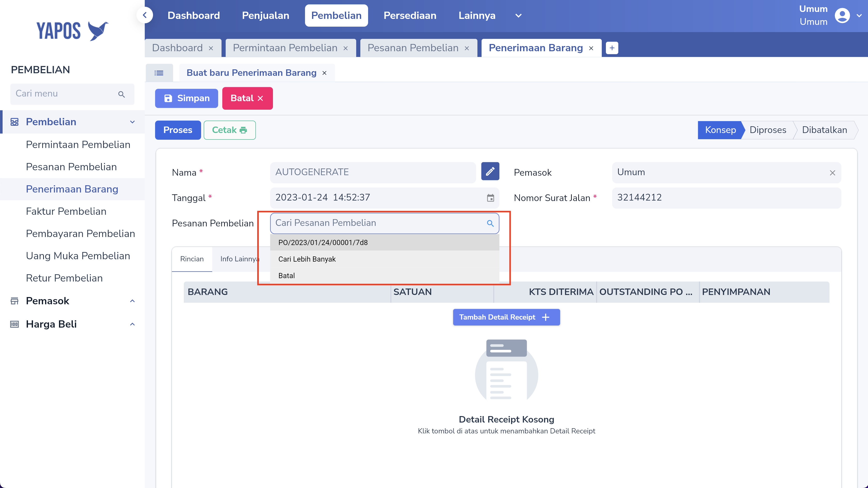Select the Info Lainnya tab
The image size is (868, 488).
point(240,259)
